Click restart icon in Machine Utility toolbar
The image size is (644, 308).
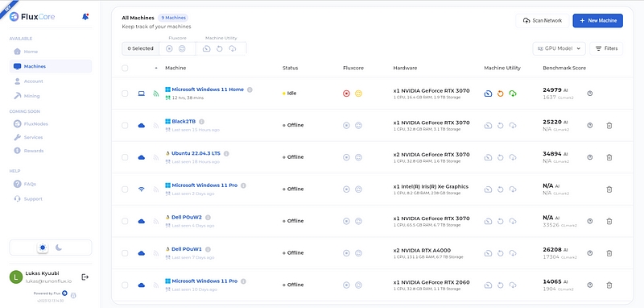coord(219,48)
